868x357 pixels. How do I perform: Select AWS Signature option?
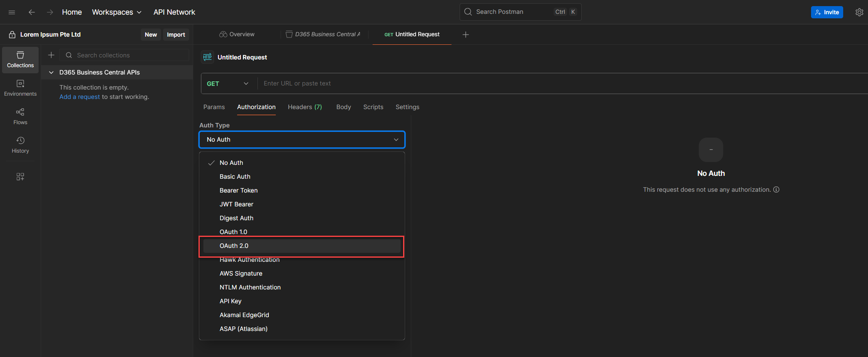click(302, 274)
